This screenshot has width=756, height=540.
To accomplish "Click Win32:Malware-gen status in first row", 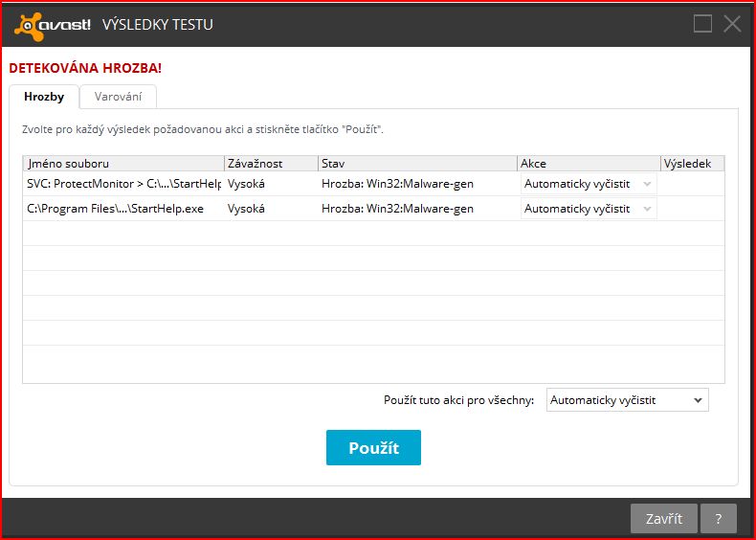I will pos(397,184).
